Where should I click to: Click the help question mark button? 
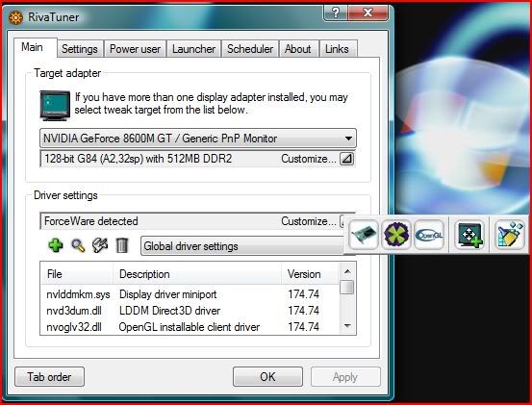tap(335, 13)
